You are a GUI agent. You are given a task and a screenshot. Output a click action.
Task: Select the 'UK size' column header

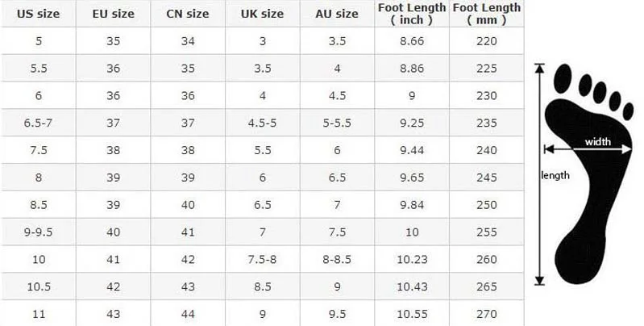coord(263,14)
